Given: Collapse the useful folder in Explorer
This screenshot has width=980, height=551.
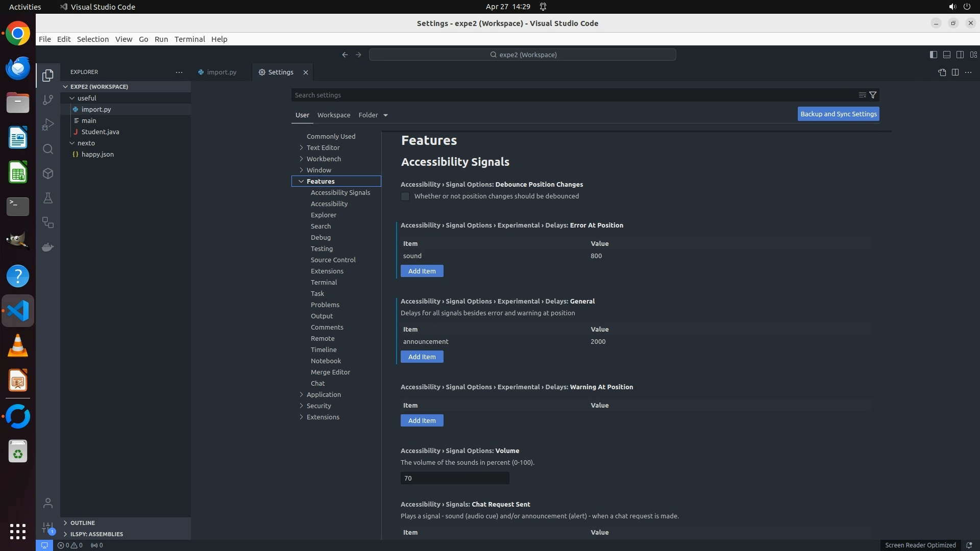Looking at the screenshot, I should 87,98.
